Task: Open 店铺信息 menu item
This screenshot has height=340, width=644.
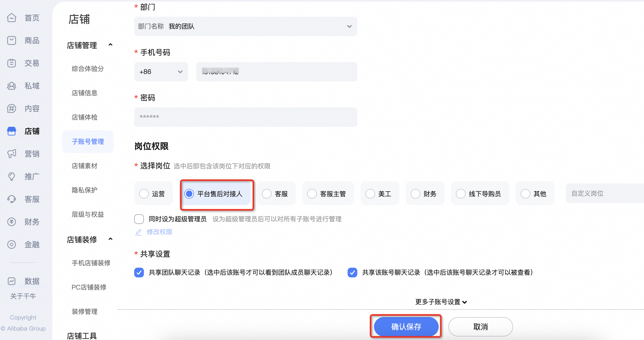Action: pos(85,93)
